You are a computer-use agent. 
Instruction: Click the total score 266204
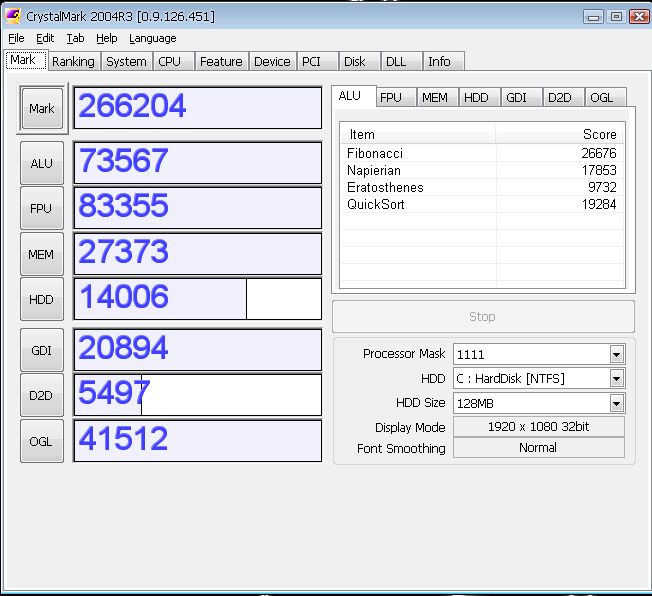(198, 108)
